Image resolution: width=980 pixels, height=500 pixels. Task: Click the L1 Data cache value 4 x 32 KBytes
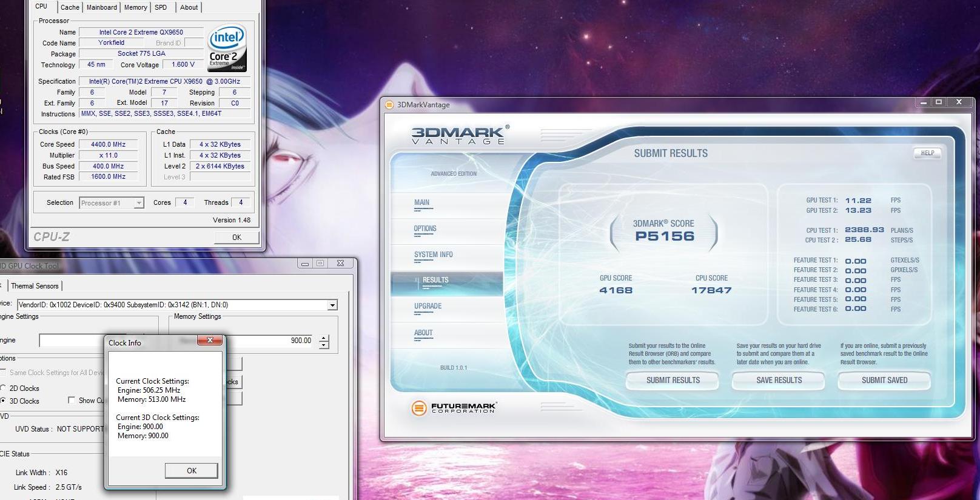pyautogui.click(x=220, y=145)
